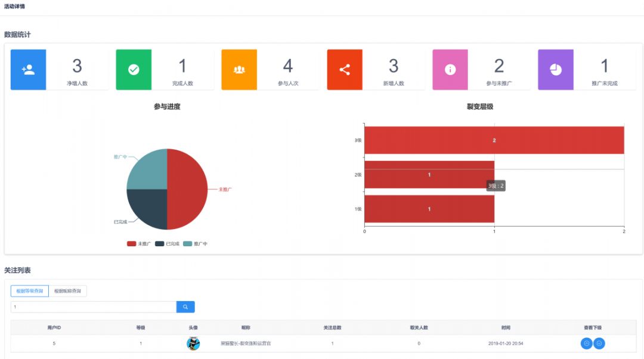644x359 pixels.
Task: Click the pink info icon for 参与未推广
Action: [x=450, y=70]
